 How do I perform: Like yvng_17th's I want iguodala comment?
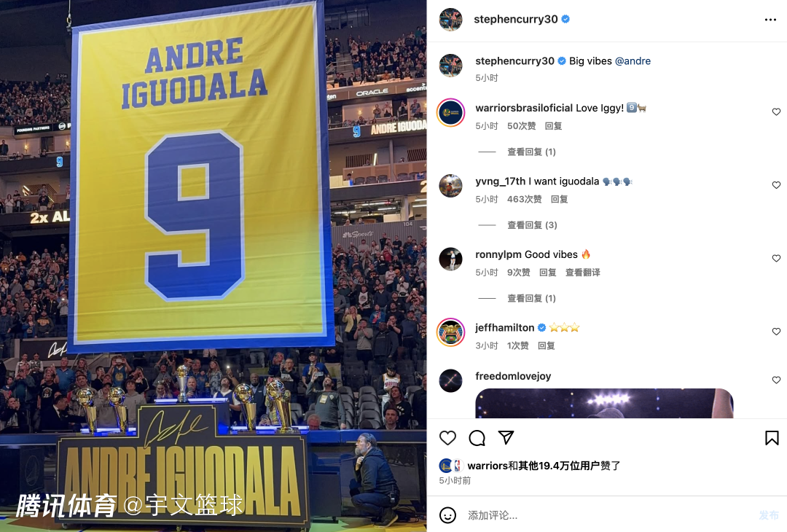pyautogui.click(x=776, y=185)
